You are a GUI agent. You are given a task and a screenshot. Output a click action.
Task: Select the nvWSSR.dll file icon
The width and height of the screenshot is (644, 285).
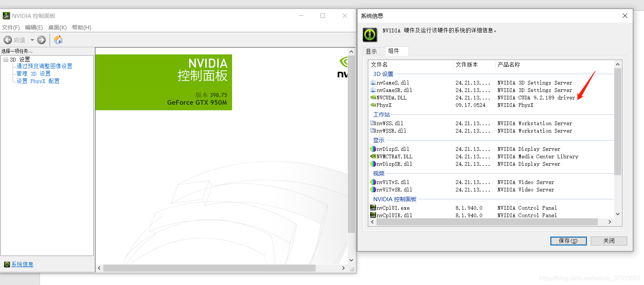tap(373, 130)
